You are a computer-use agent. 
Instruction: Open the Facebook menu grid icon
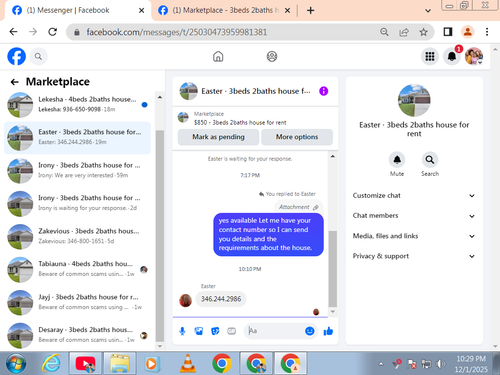430,56
